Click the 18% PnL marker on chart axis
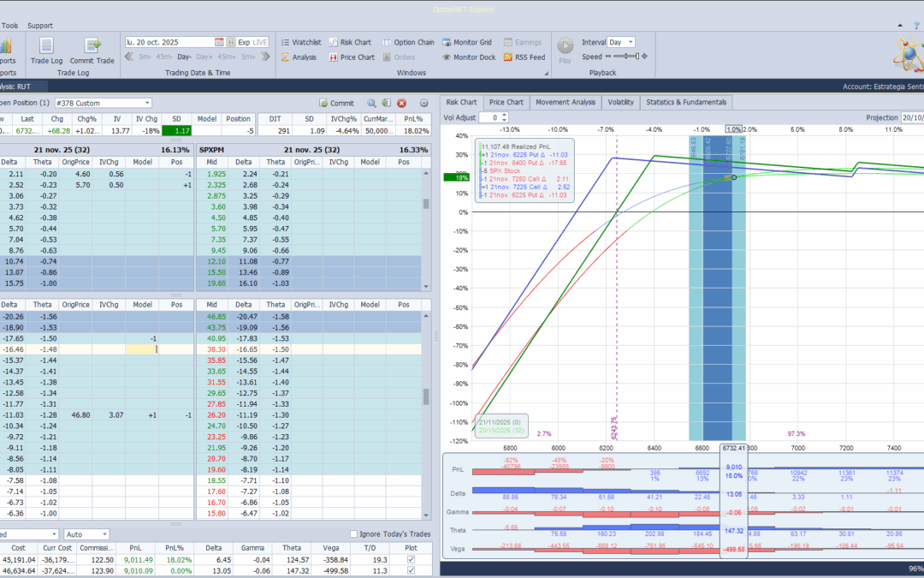 (x=457, y=177)
